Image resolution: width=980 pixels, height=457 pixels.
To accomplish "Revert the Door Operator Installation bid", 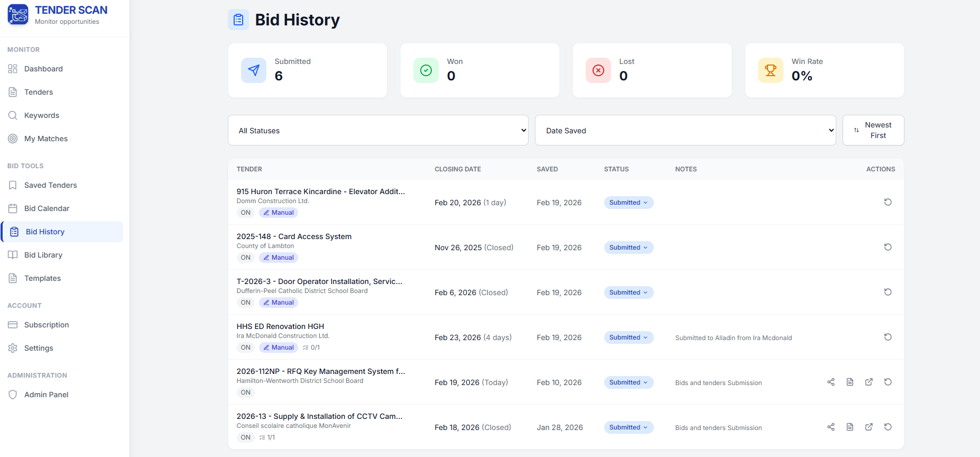I will pyautogui.click(x=888, y=292).
